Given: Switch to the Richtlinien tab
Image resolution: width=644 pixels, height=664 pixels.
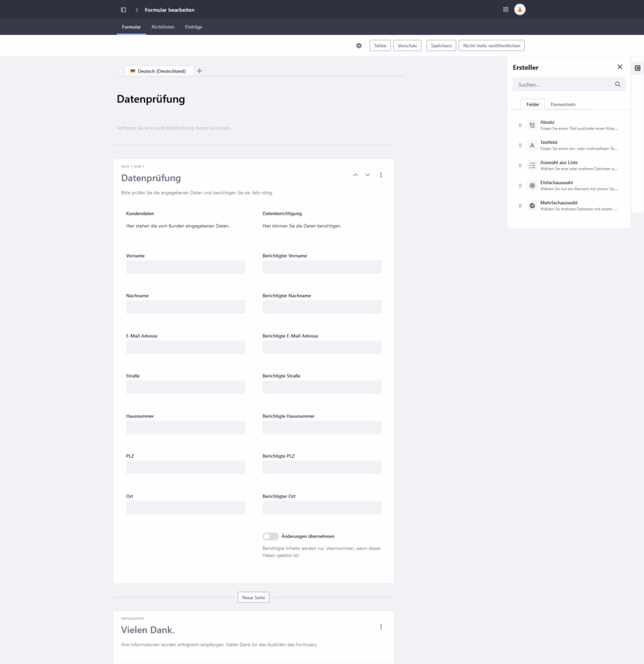Looking at the screenshot, I should coord(163,27).
